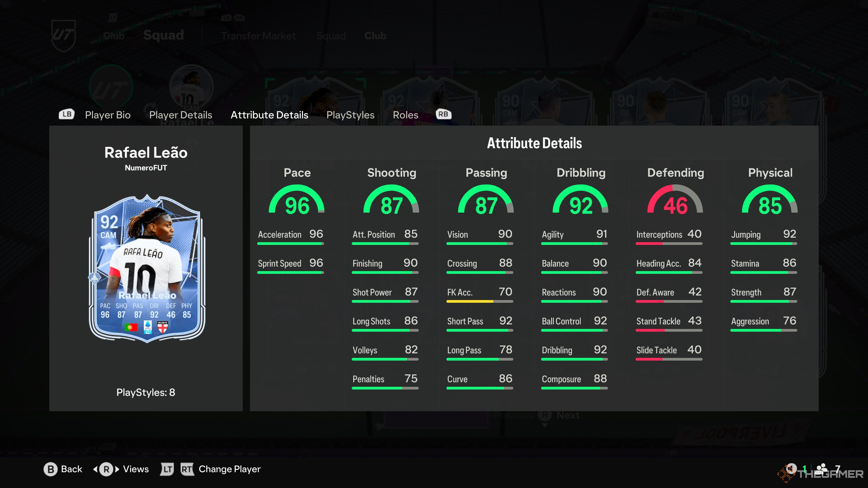This screenshot has width=868, height=488.
Task: Toggle to Player Details view
Action: 181,114
